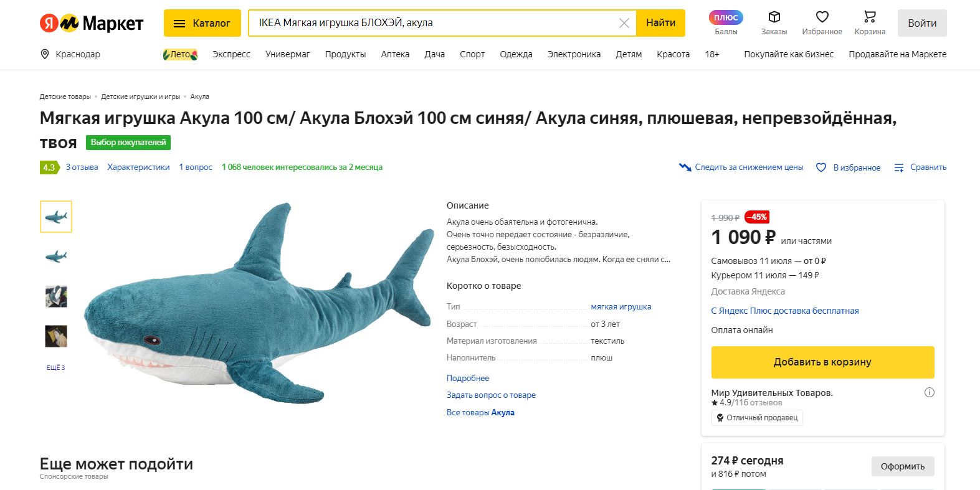Viewport: 980px width, 490px height.
Task: Click the Яндекс Маркет logo
Action: point(91,23)
